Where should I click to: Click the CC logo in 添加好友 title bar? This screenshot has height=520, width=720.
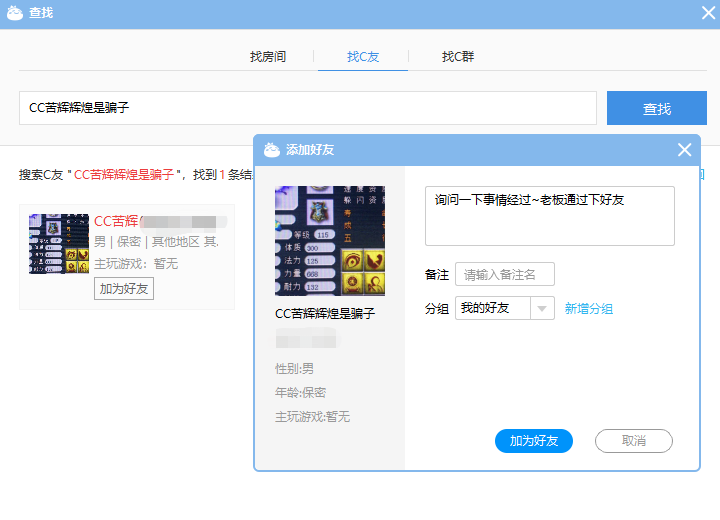click(271, 150)
